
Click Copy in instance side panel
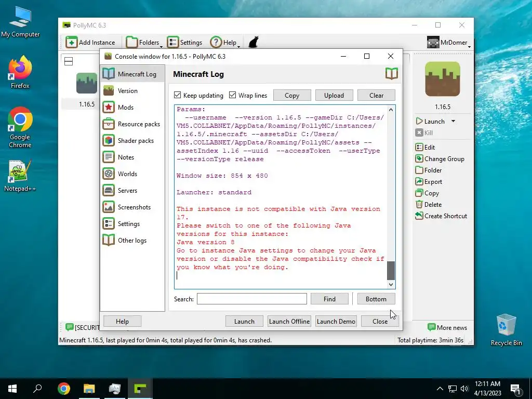427,193
